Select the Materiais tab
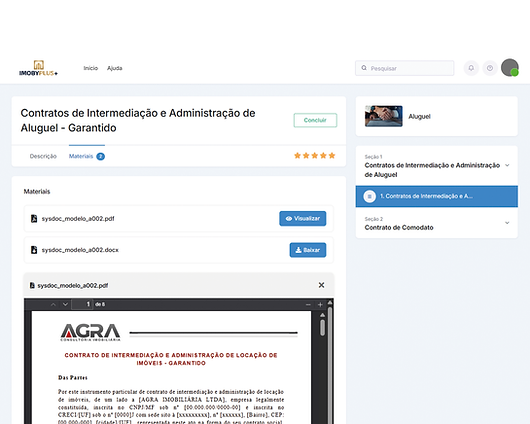Screen dimensions: 530x424 (x=87, y=156)
